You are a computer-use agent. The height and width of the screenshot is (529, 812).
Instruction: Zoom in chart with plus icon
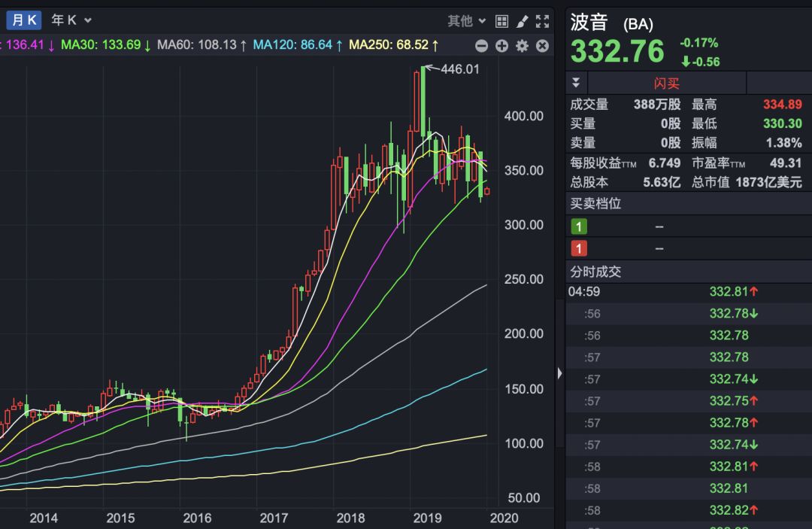tap(502, 46)
